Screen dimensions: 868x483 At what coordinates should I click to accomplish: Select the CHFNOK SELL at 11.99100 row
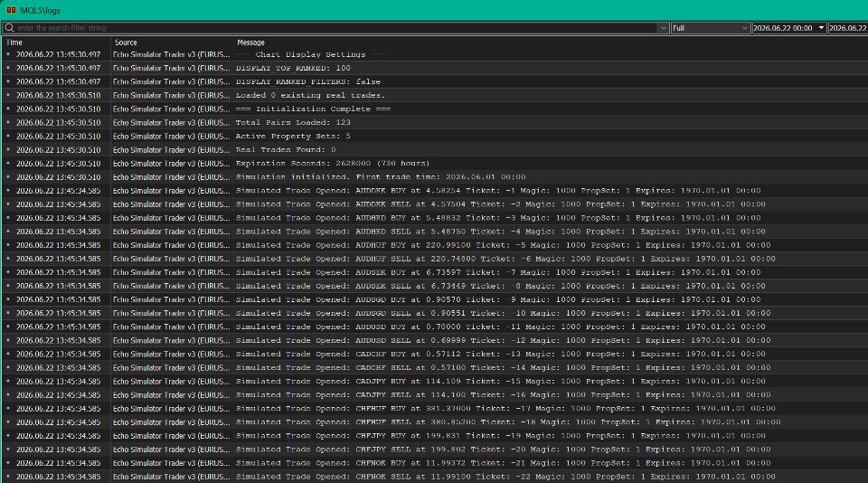pos(434,477)
